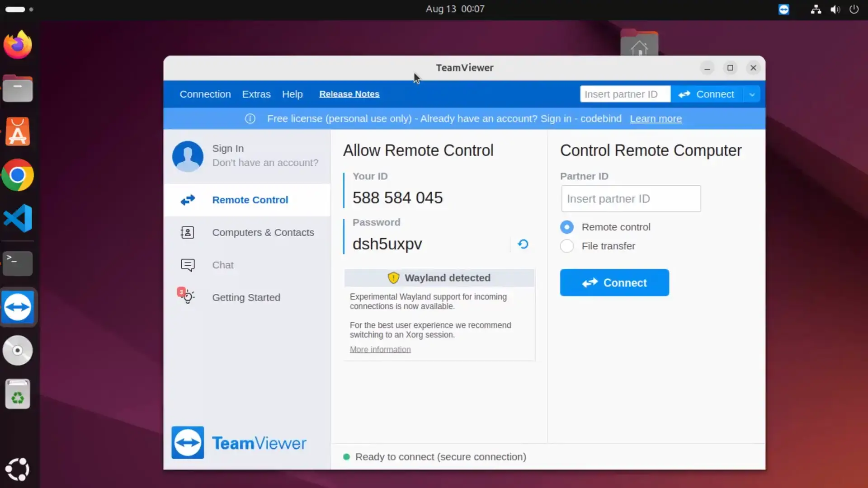Open Terminal from the dock

point(18,263)
